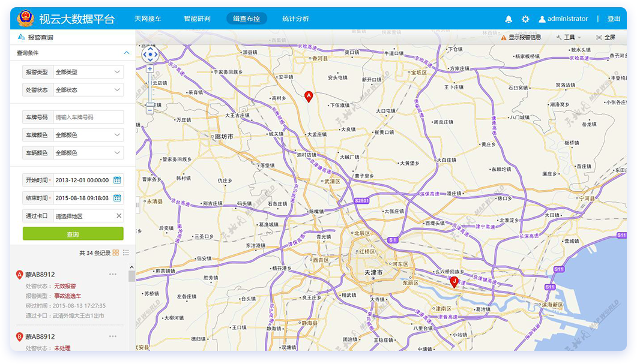The image size is (637, 364).
Task: Click the 共 34 条记录 count
Action: 95,253
